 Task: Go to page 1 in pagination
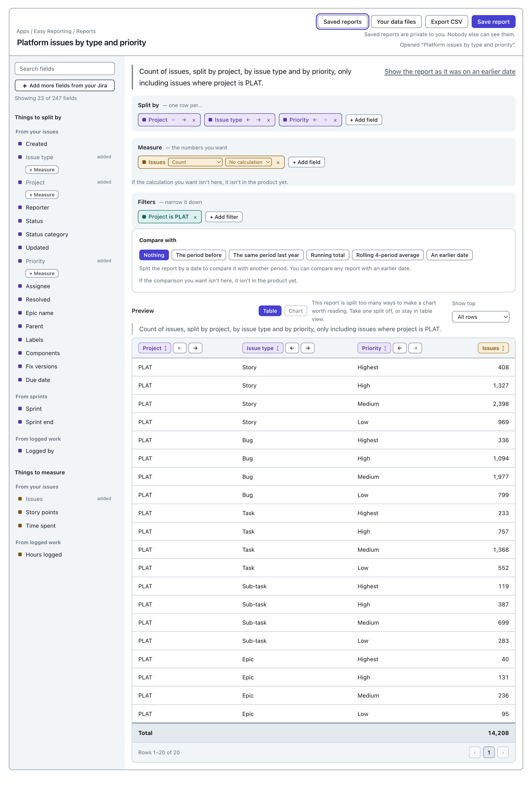click(x=489, y=752)
